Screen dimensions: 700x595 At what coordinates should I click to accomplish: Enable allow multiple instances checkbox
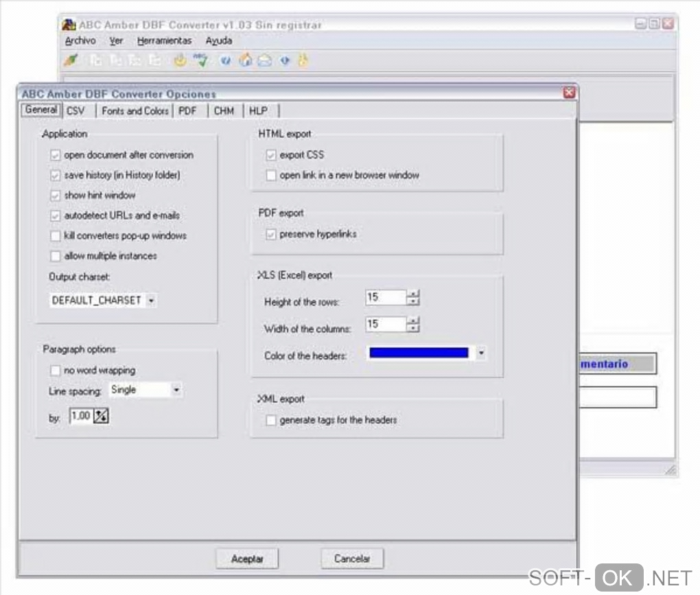[55, 256]
